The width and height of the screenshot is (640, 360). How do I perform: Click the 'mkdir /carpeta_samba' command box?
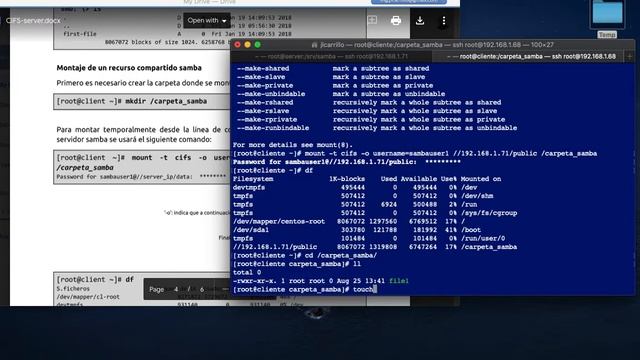coord(142,102)
